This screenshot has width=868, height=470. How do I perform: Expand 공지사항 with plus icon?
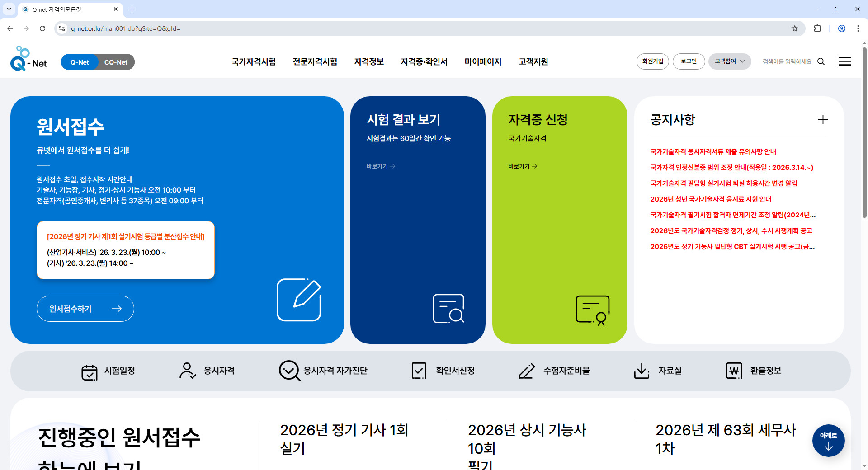(x=823, y=120)
